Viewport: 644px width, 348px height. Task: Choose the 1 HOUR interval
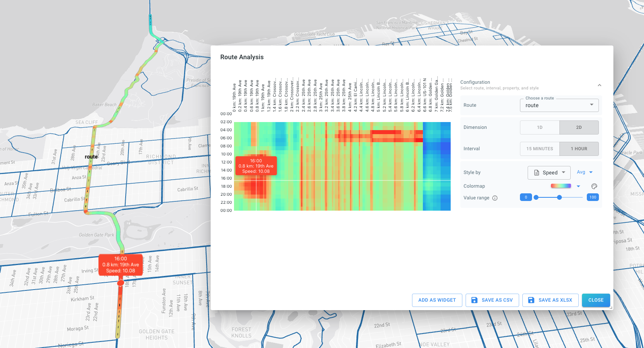[x=579, y=149]
